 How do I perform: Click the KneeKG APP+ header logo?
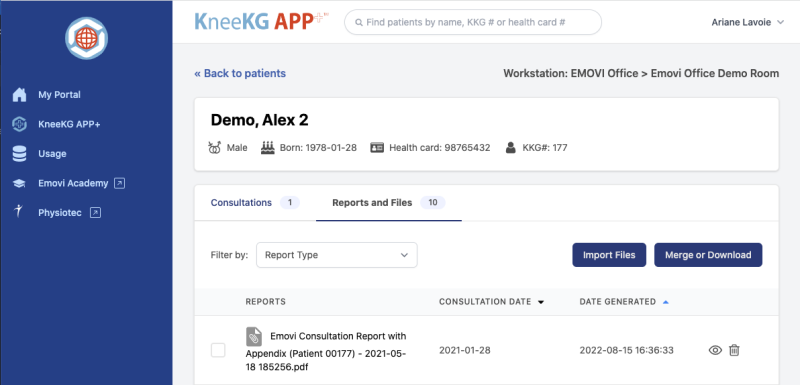(261, 21)
